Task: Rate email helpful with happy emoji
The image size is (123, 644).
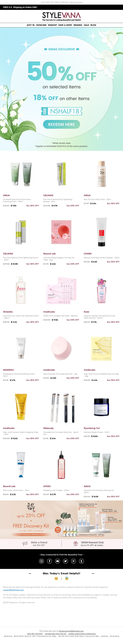Action: click(x=56, y=578)
